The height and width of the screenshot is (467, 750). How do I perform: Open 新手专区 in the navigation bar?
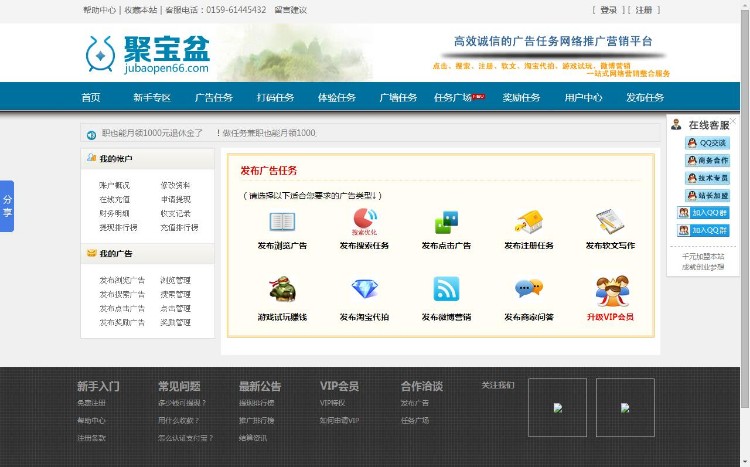152,98
